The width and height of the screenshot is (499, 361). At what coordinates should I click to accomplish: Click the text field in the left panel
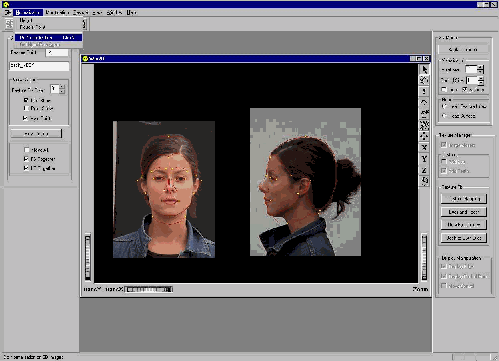[39, 66]
